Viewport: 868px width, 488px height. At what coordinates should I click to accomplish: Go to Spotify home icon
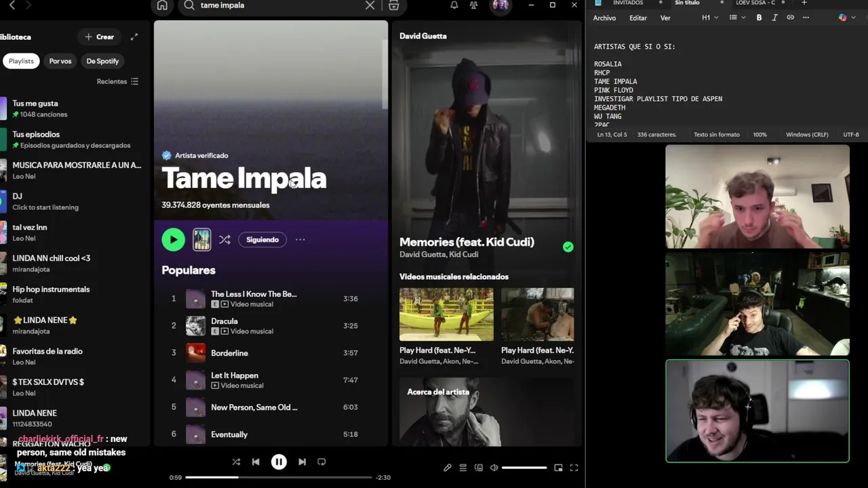pyautogui.click(x=162, y=5)
